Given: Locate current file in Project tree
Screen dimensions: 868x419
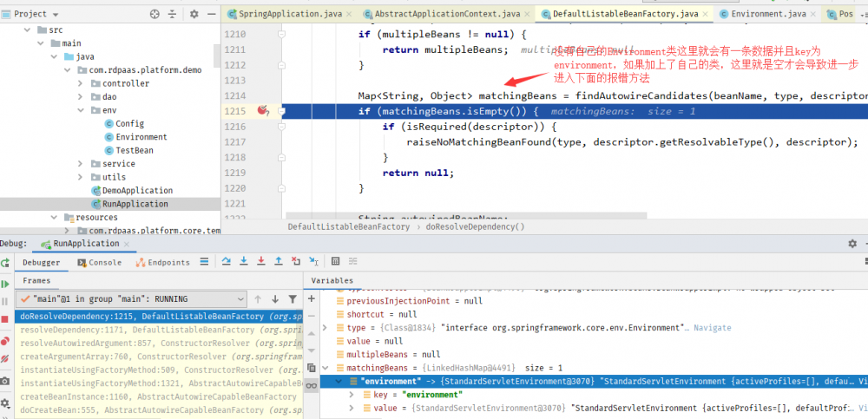Looking at the screenshot, I should (155, 14).
